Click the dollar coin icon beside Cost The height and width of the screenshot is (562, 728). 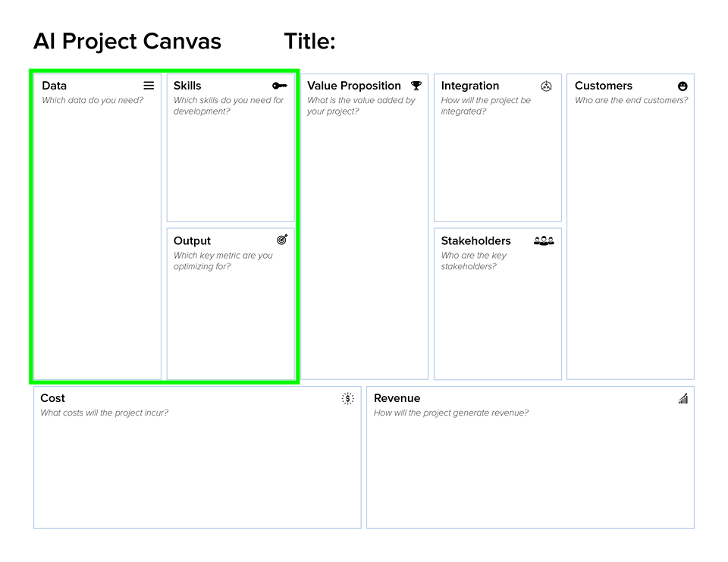pos(347,398)
